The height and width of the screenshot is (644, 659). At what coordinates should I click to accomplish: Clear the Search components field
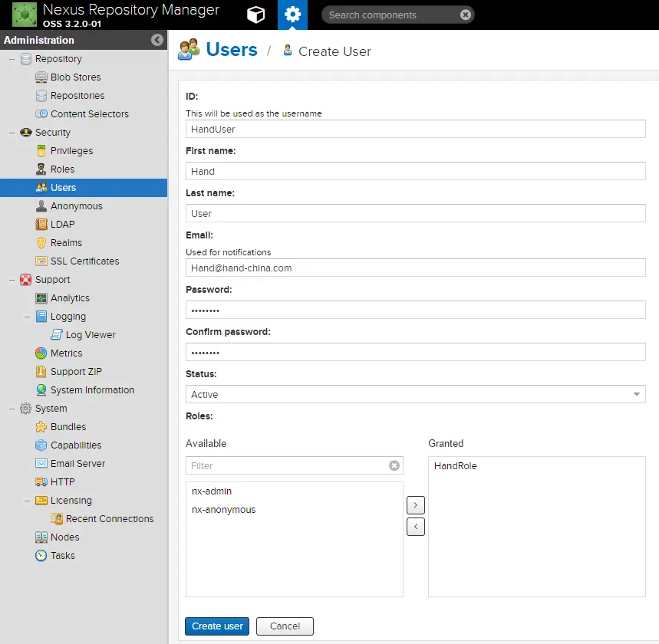coord(465,15)
